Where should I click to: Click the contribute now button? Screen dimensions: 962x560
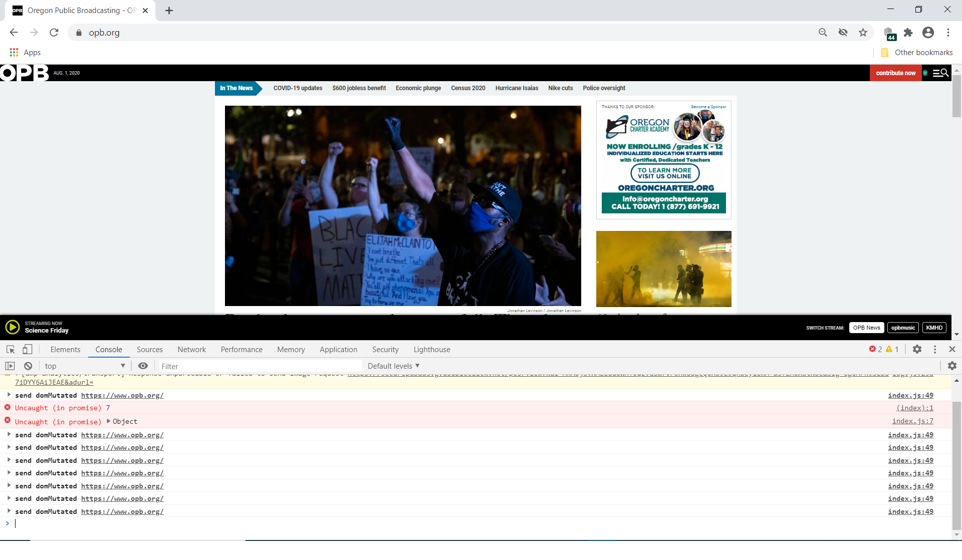click(895, 73)
